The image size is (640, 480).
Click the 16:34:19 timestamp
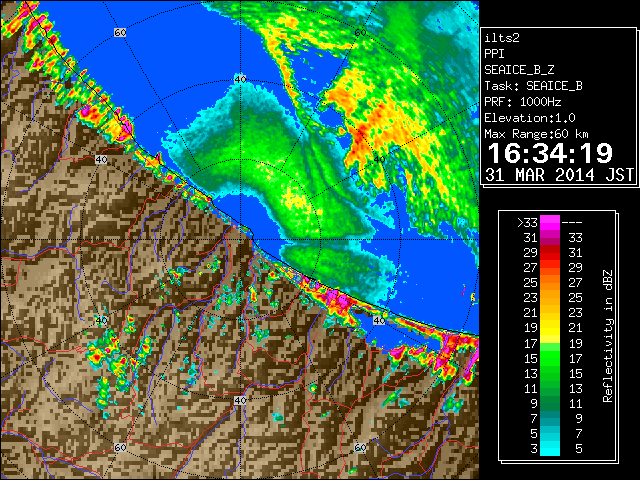click(551, 153)
